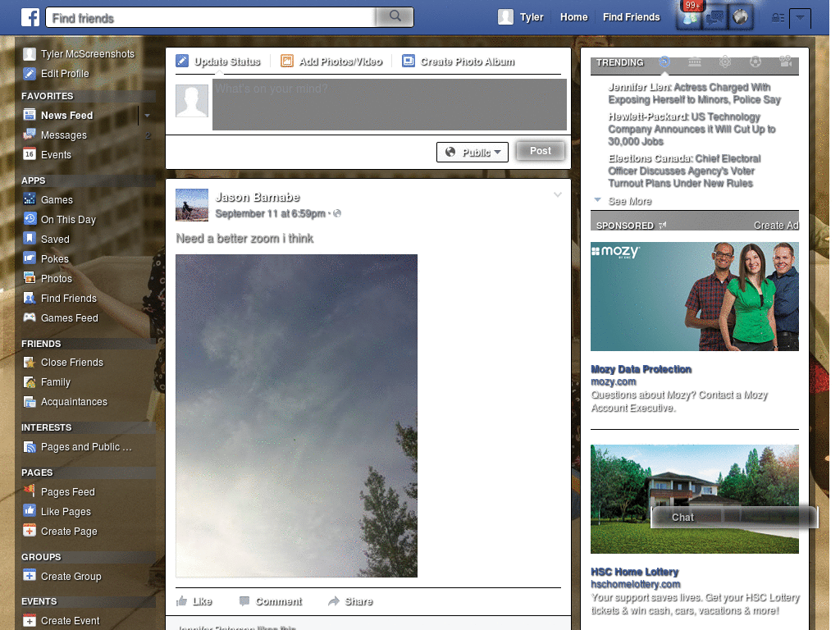Image resolution: width=840 pixels, height=630 pixels.
Task: Go to Home in top bar
Action: (573, 17)
